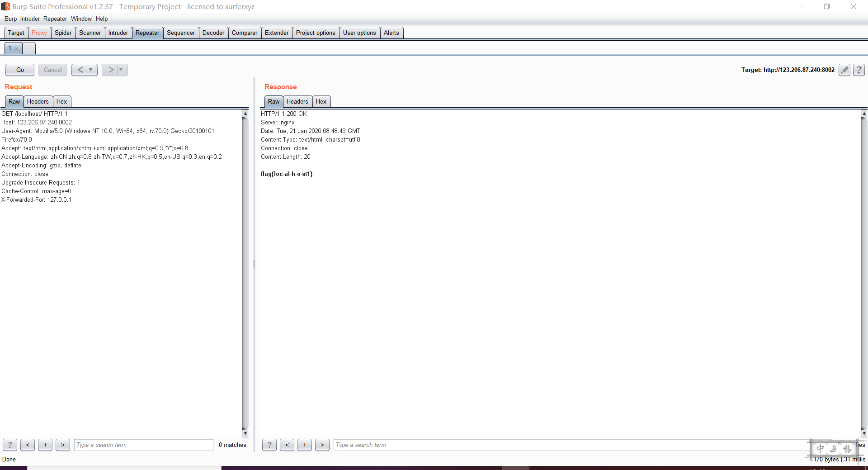The width and height of the screenshot is (868, 470).
Task: Open the Intruder menu
Action: (x=30, y=19)
